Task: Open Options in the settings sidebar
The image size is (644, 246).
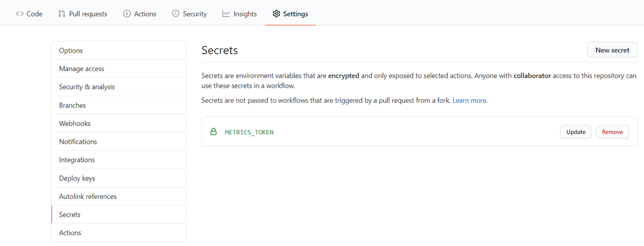Action: [71, 51]
